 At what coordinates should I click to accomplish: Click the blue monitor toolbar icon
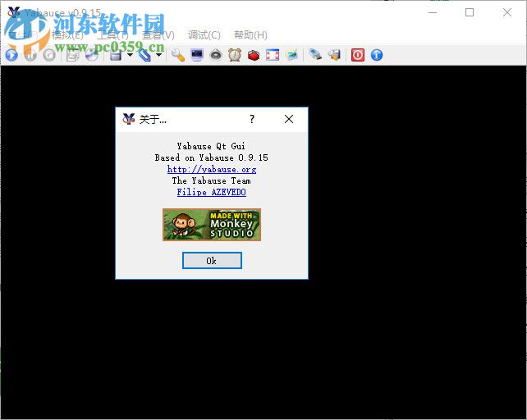[197, 55]
